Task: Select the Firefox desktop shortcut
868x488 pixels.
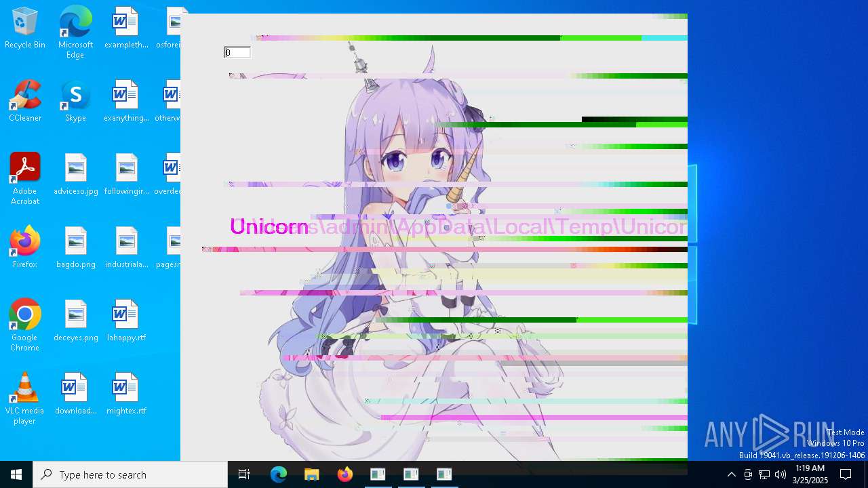Action: click(25, 248)
